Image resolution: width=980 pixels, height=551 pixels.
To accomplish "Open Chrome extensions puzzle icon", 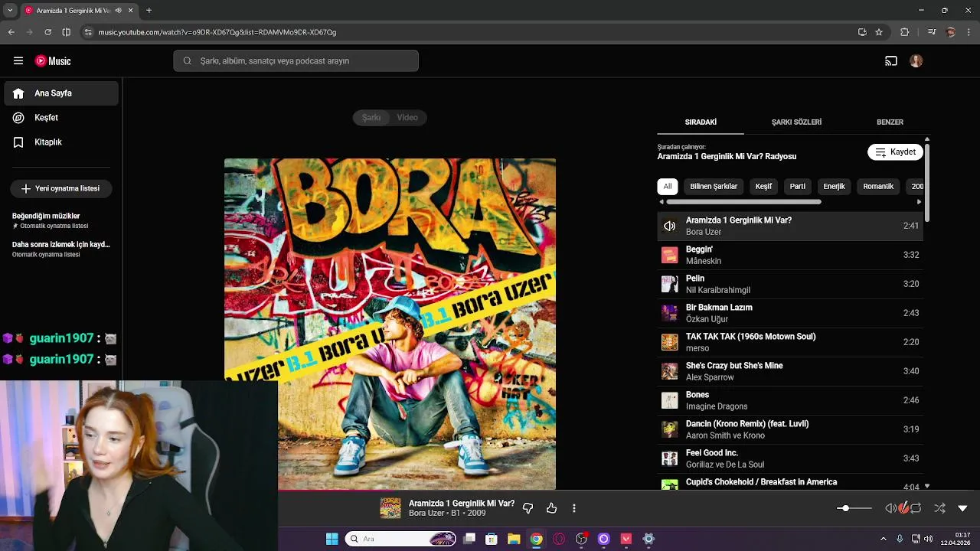I will pos(905,32).
